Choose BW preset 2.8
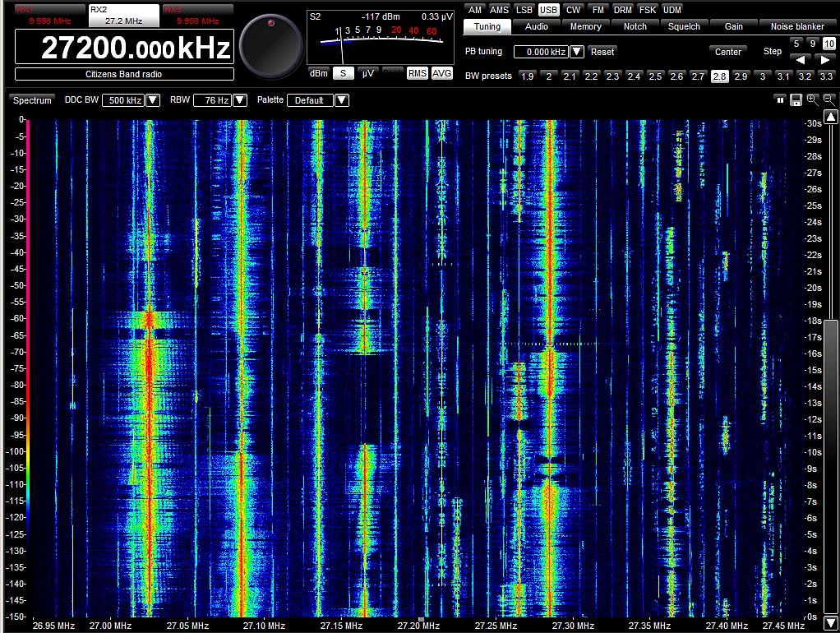The image size is (840, 633). pyautogui.click(x=719, y=76)
